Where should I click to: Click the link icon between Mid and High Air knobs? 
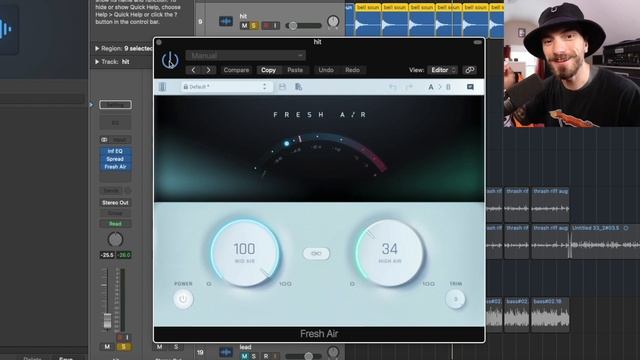coord(316,253)
